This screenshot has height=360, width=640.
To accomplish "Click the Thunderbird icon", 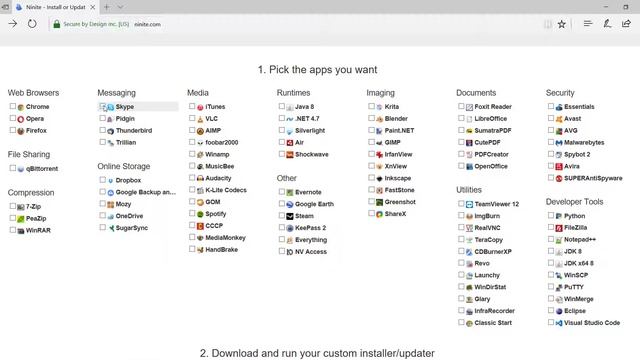I will [111, 131].
